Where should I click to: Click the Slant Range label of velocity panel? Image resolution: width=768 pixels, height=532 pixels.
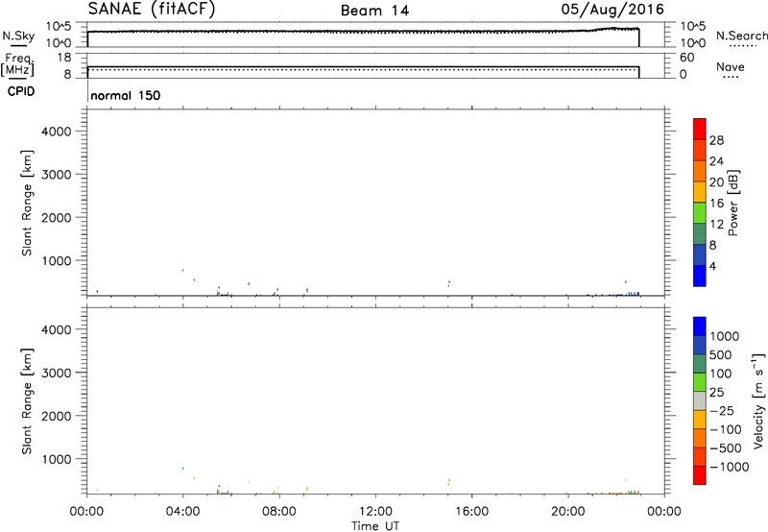pyautogui.click(x=27, y=401)
